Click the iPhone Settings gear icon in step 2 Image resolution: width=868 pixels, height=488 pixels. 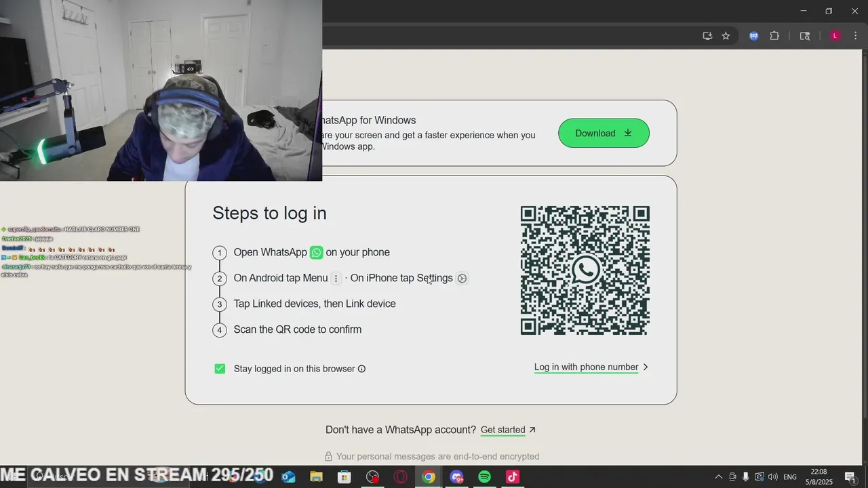click(x=462, y=279)
